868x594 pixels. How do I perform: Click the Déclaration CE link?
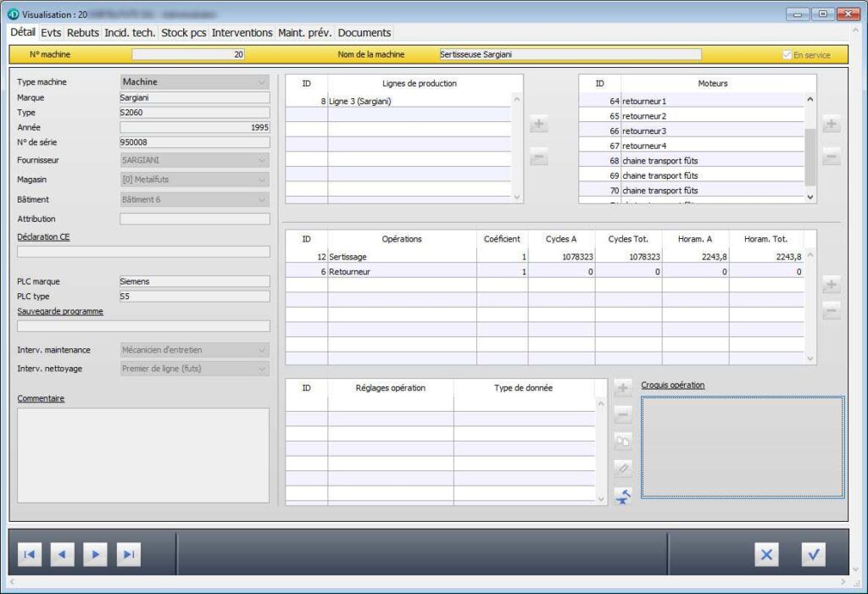[43, 237]
